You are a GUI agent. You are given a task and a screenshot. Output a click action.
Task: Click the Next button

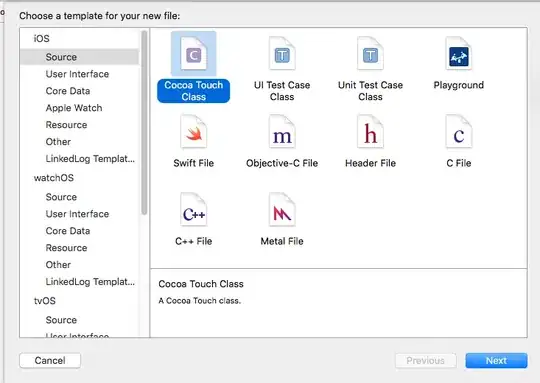(x=496, y=361)
